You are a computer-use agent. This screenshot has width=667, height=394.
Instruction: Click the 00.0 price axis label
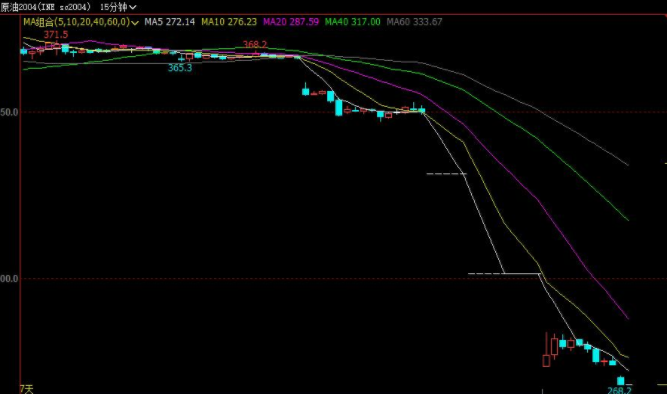[9, 279]
